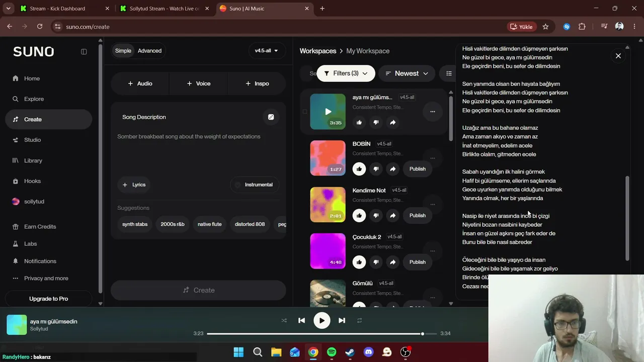Share the song aya mı gülümse

(x=392, y=122)
